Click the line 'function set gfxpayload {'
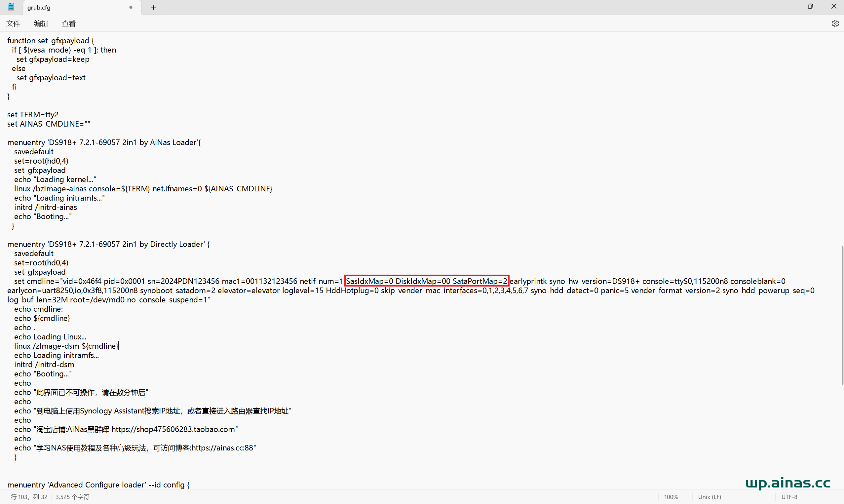The width and height of the screenshot is (844, 504). 51,41
